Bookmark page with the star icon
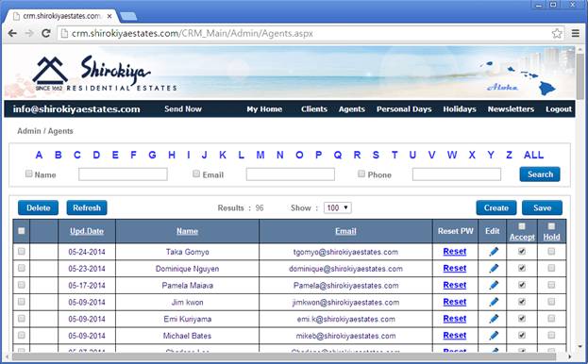Image resolution: width=588 pixels, height=364 pixels. [x=557, y=33]
